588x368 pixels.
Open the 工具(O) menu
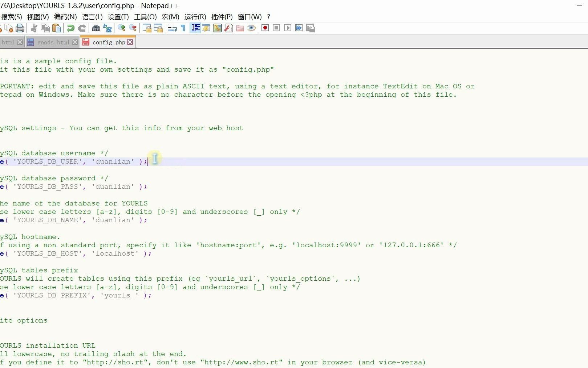145,17
